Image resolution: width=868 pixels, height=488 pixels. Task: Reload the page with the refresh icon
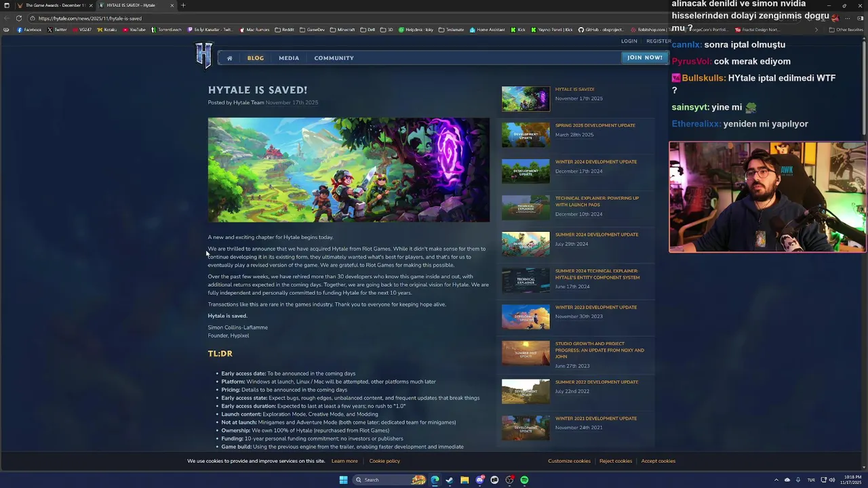coord(19,18)
